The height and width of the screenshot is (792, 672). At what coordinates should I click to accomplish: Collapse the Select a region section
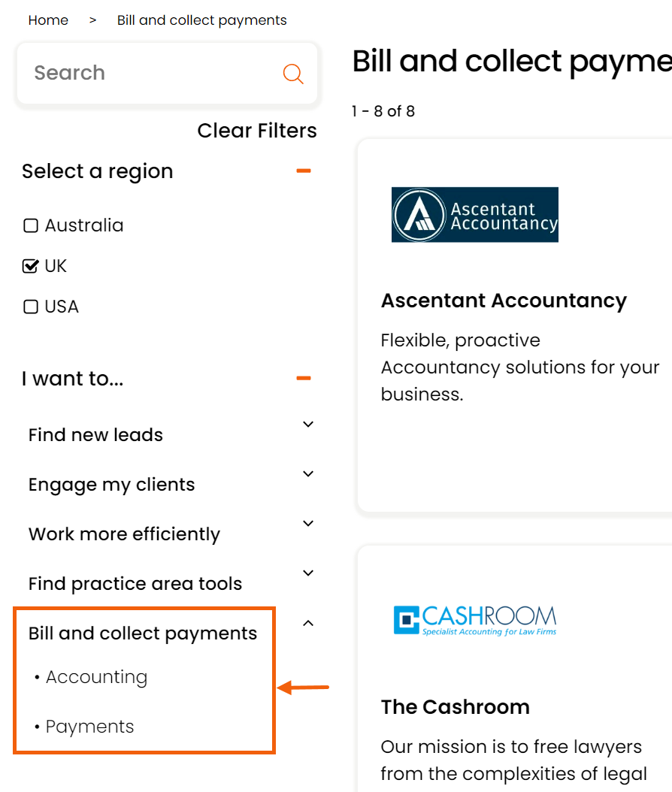(304, 171)
